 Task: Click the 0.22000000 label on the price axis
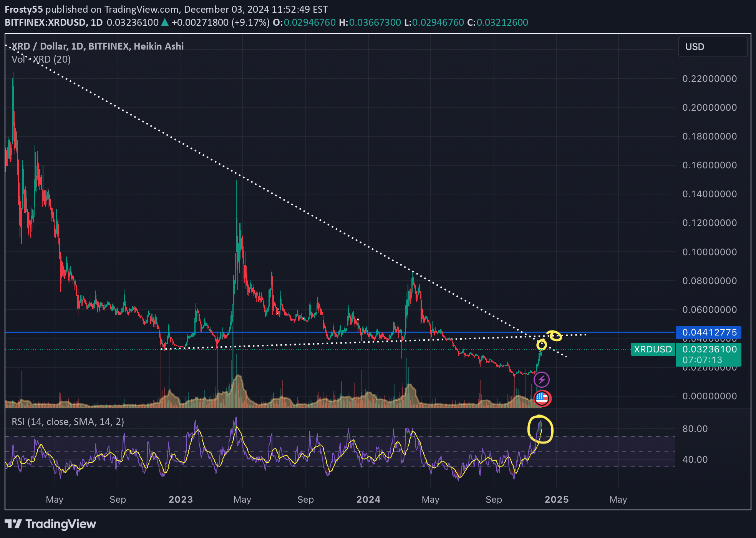coord(709,79)
